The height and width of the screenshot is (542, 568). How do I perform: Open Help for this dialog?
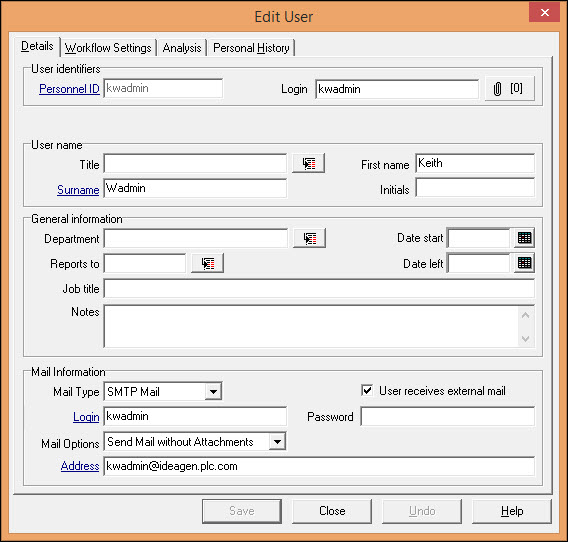pyautogui.click(x=512, y=511)
